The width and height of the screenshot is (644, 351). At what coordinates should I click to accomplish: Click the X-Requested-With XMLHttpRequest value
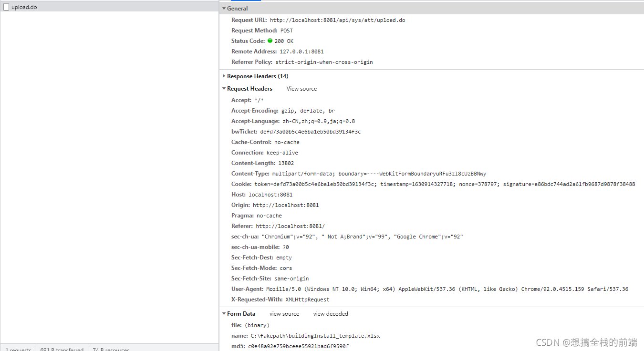point(307,299)
